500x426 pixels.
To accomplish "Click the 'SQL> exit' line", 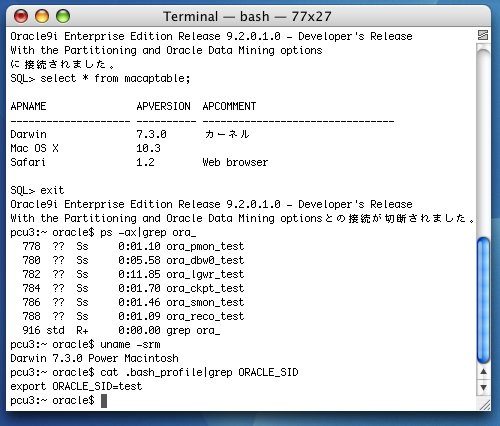I will [x=37, y=190].
